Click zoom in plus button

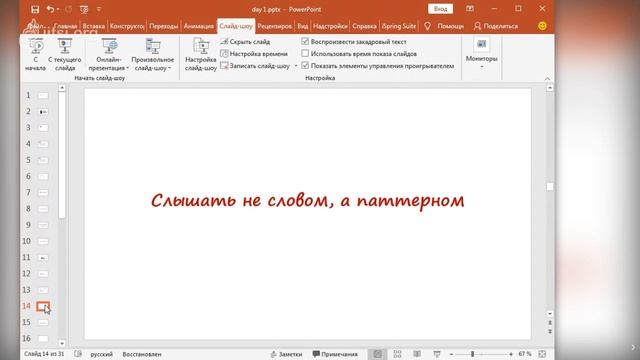point(511,354)
